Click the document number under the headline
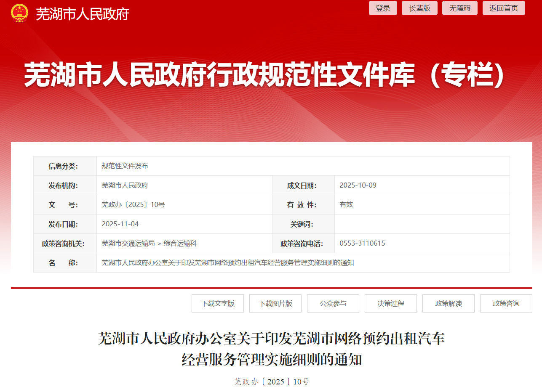 pos(272,382)
